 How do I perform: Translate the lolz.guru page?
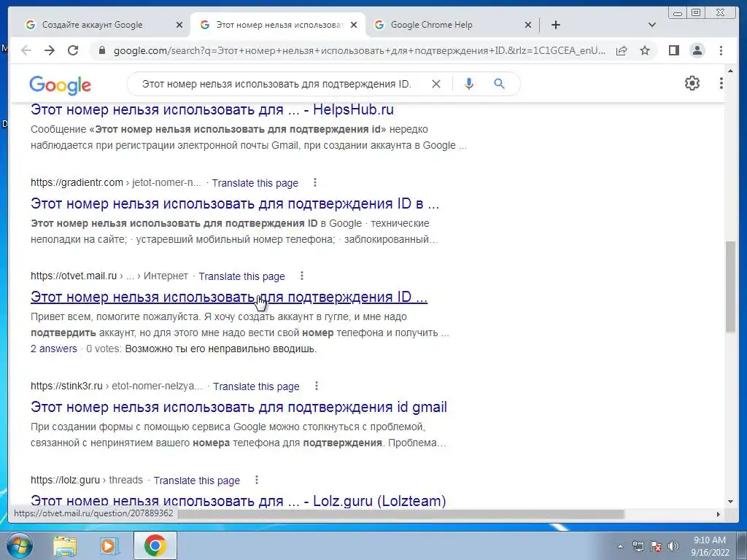196,481
